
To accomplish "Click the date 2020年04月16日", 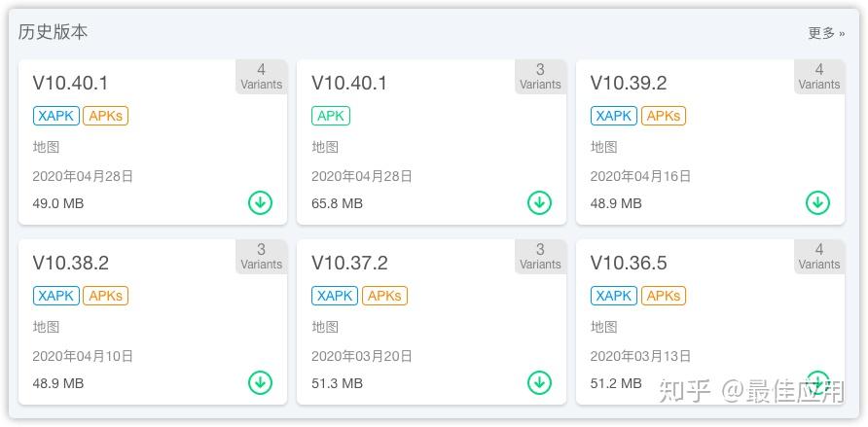I will tap(640, 176).
